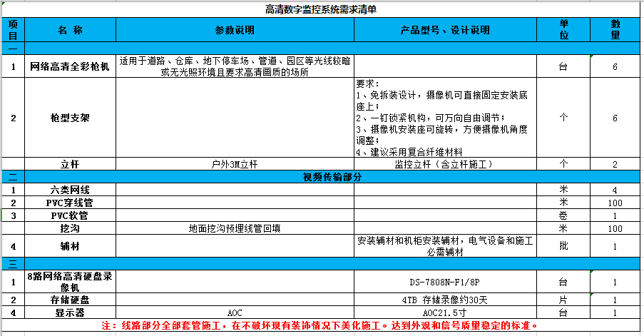
Task: Select the 监控立杆（含立杆施工） cell
Action: (x=446, y=163)
